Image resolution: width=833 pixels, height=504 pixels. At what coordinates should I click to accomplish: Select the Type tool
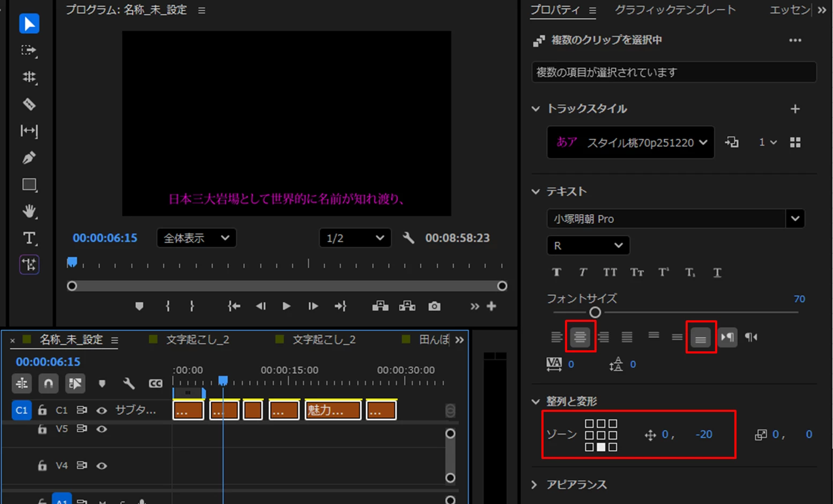coord(29,238)
